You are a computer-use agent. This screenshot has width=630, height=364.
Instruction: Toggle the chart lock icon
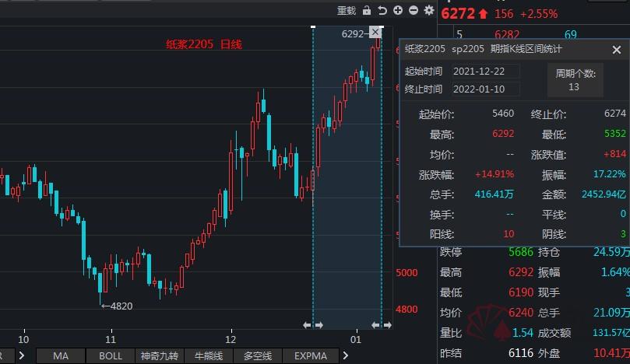point(367,10)
